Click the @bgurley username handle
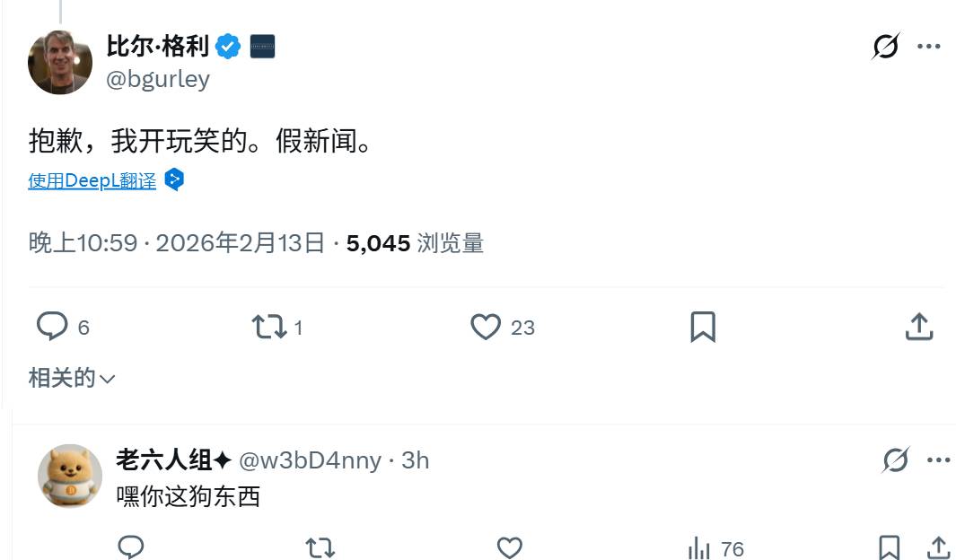The width and height of the screenshot is (956, 560). click(x=158, y=79)
